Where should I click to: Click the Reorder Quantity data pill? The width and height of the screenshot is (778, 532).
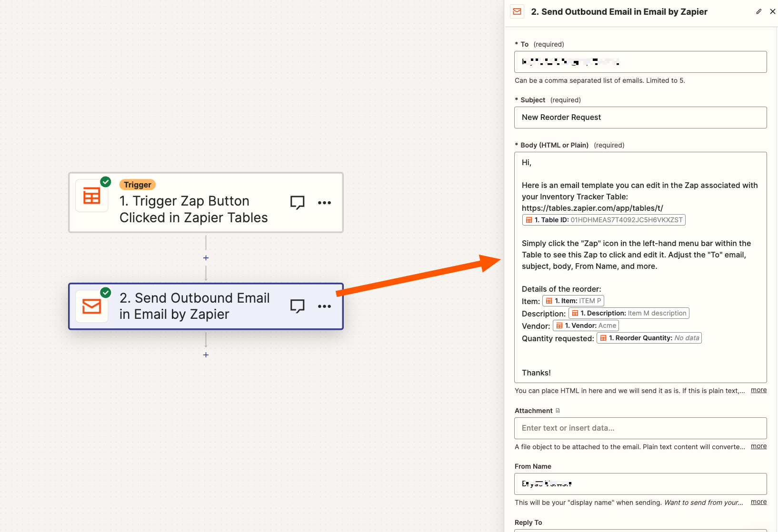649,338
